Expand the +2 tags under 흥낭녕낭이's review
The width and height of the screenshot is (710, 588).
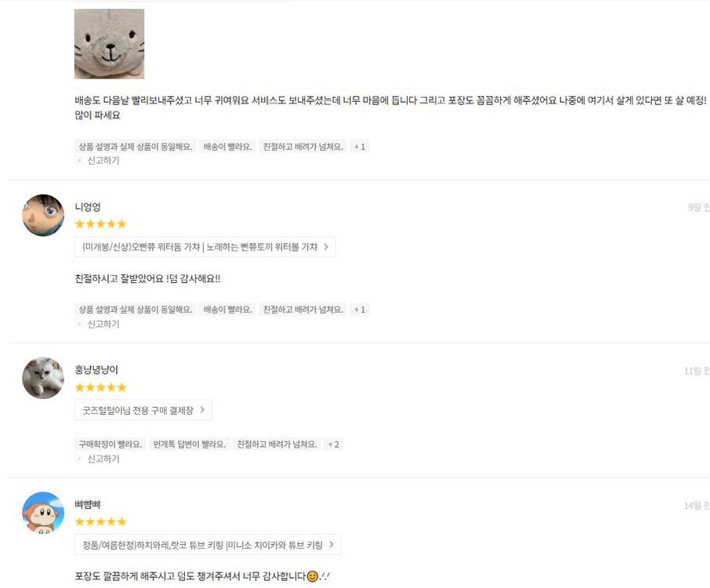pyautogui.click(x=333, y=444)
